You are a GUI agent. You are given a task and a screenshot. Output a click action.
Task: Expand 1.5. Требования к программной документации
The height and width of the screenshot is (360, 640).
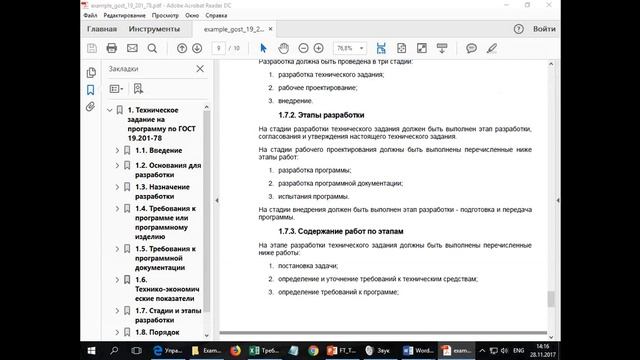117,249
